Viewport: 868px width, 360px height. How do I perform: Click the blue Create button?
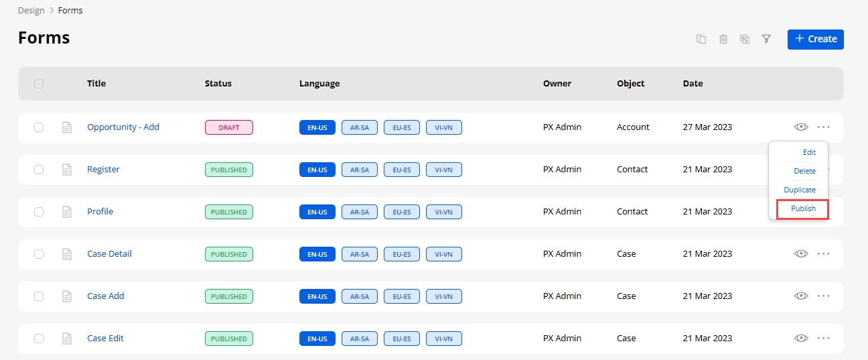(x=815, y=39)
